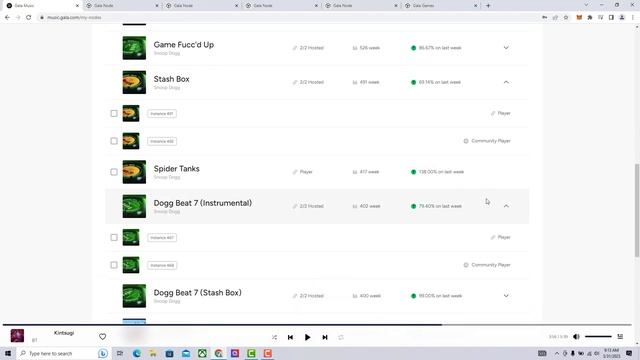Click the Spider Tanks title
This screenshot has height=360, width=640.
click(x=176, y=169)
